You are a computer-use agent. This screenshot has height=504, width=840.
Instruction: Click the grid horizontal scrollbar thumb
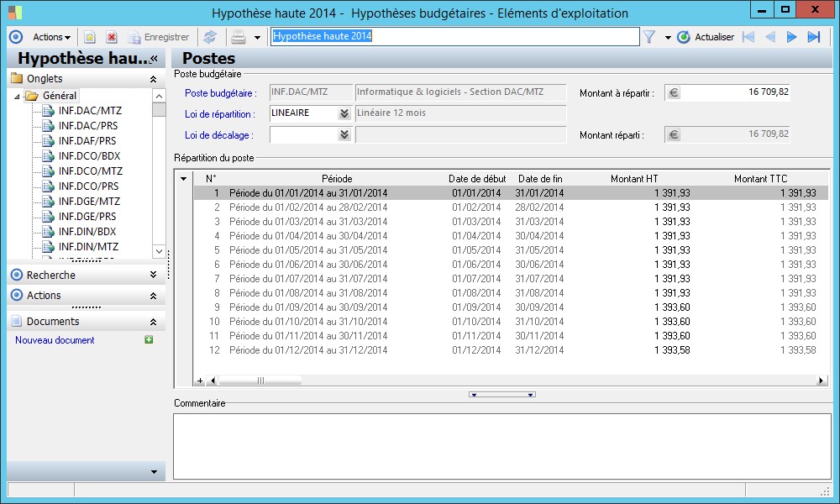(260, 381)
